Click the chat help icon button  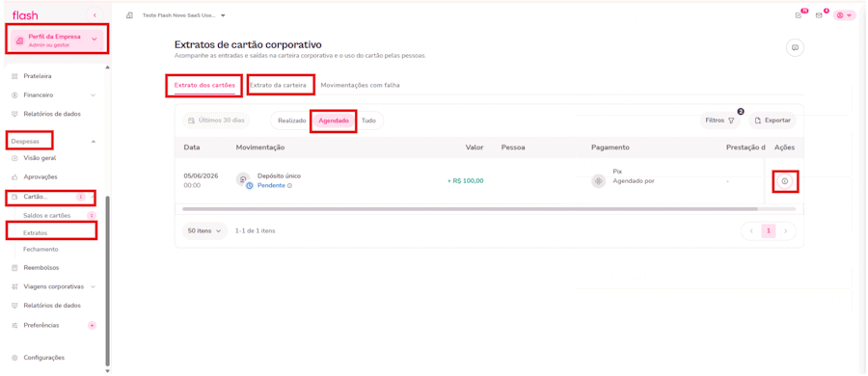point(795,48)
